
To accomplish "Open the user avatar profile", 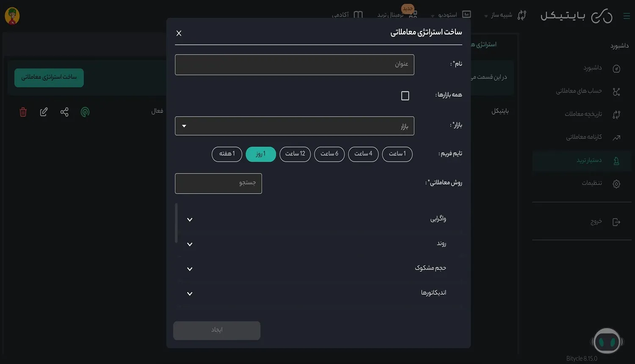I will coord(12,16).
